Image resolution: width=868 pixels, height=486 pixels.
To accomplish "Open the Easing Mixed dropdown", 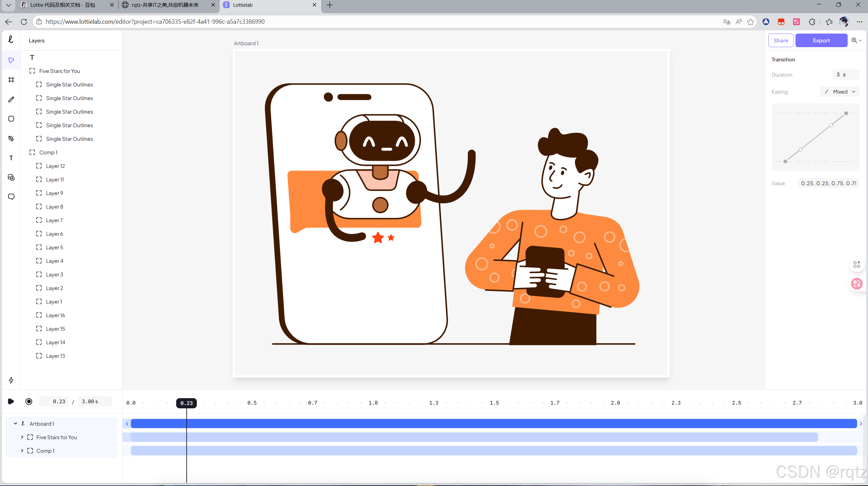I will coord(840,92).
